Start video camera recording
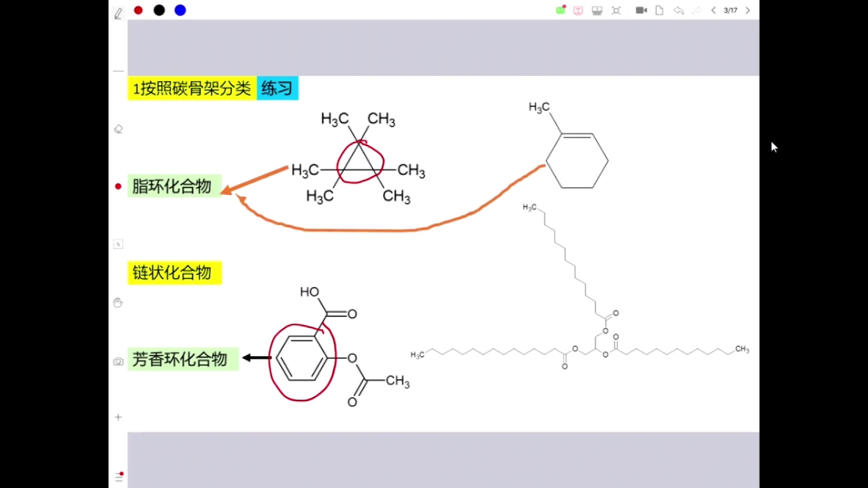The image size is (868, 488). pyautogui.click(x=642, y=10)
